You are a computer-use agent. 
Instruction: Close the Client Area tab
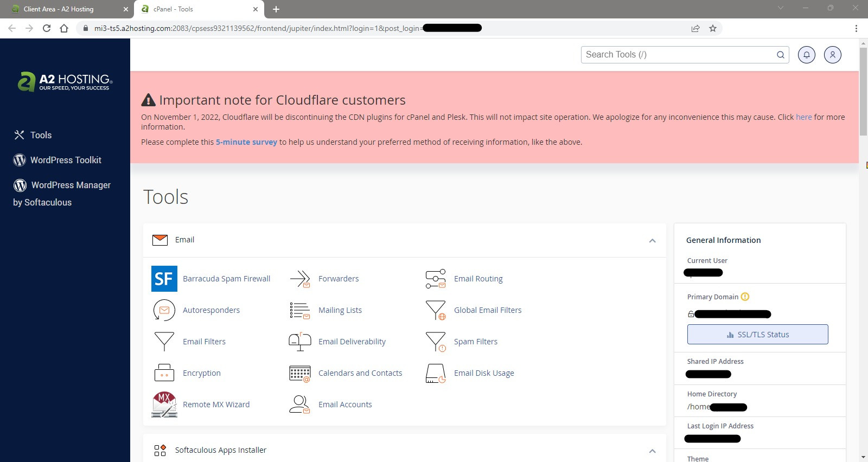(x=125, y=9)
